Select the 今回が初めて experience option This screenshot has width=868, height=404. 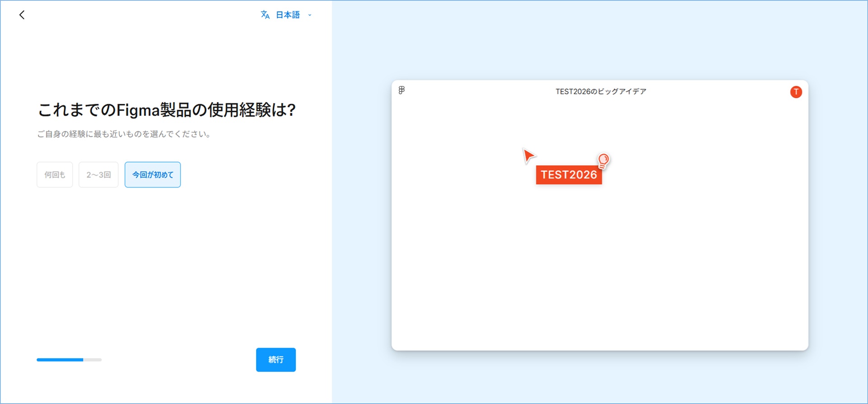(153, 174)
